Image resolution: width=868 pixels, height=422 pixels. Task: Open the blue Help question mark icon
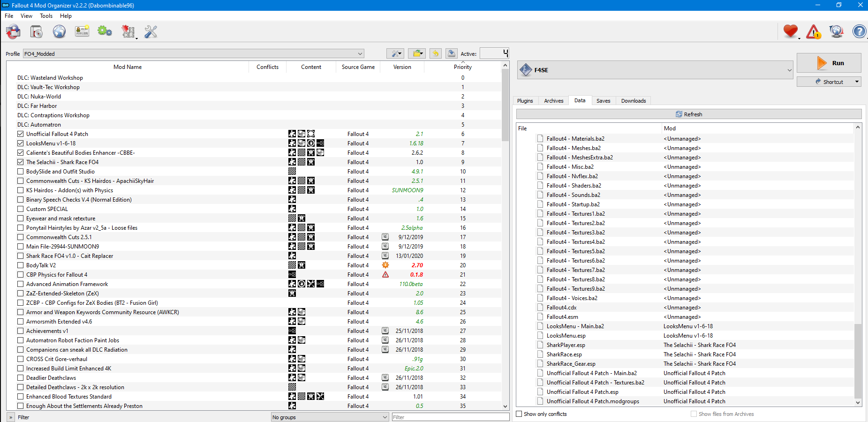pyautogui.click(x=859, y=31)
